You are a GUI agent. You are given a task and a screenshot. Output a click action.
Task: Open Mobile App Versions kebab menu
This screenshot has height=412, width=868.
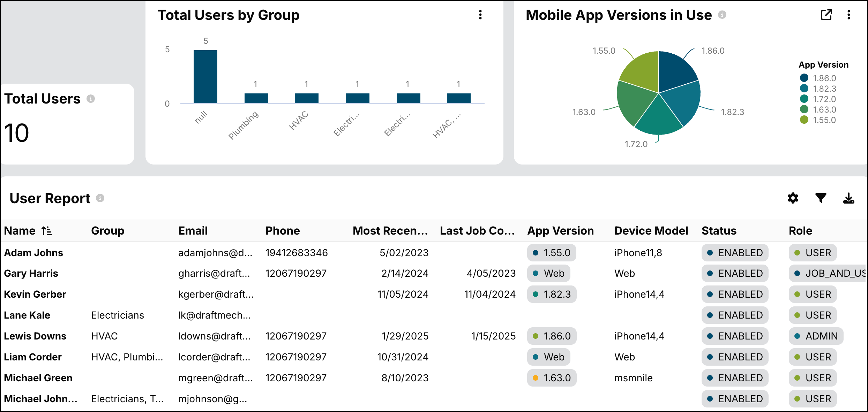[x=849, y=15]
